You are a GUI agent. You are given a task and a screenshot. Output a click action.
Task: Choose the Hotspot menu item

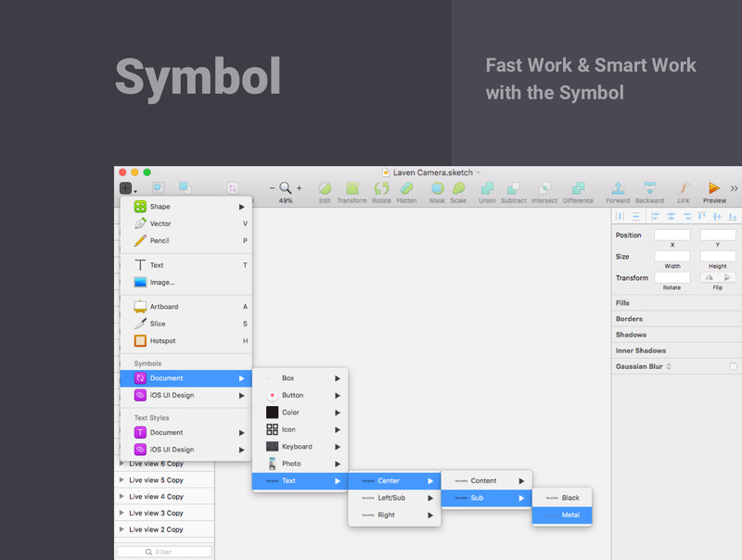pos(186,340)
